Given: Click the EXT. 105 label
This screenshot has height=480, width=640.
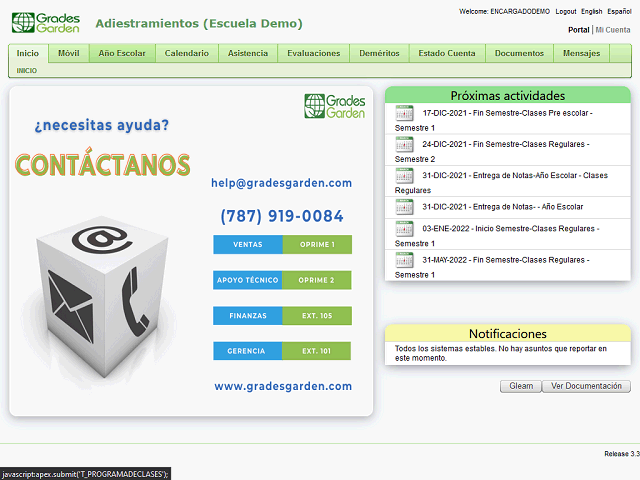Looking at the screenshot, I should point(317,316).
